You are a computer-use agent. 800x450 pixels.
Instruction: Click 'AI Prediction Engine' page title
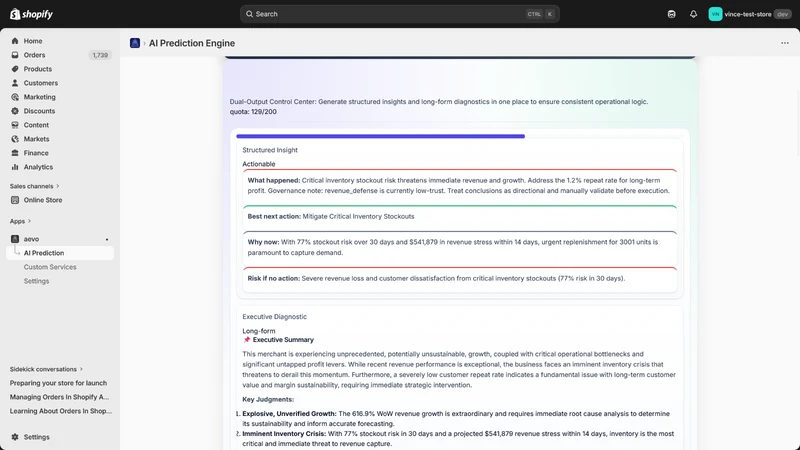click(x=192, y=43)
